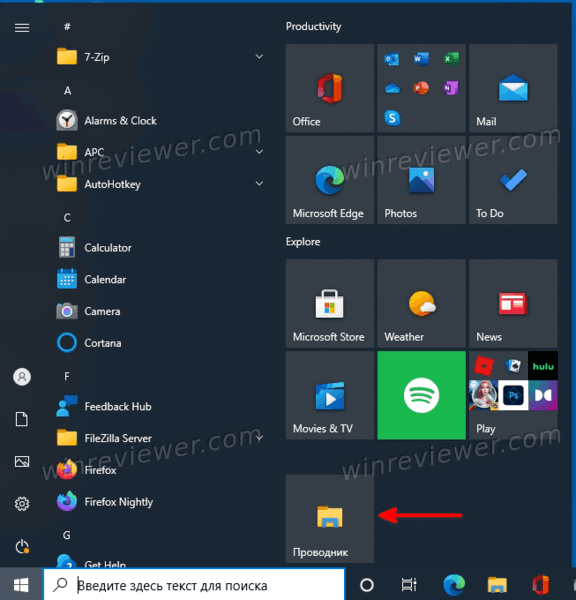Screen dimensions: 576x600
Task: Open the Office tile
Action: click(330, 88)
